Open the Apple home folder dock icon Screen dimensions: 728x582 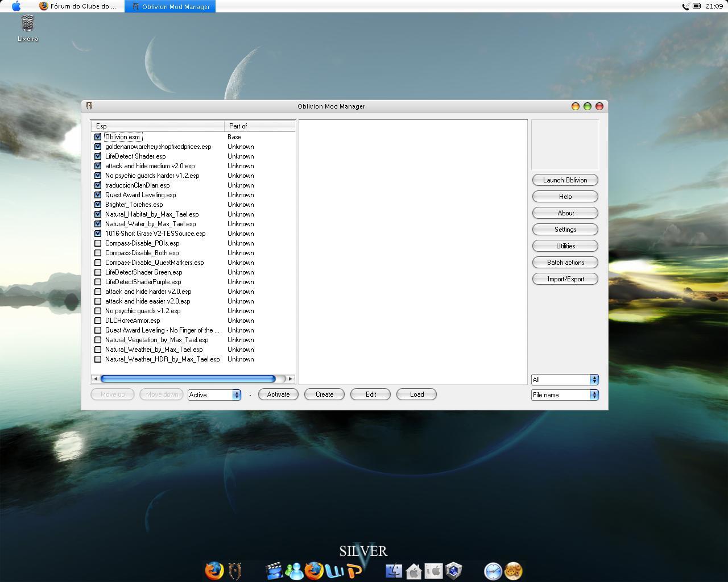[413, 571]
